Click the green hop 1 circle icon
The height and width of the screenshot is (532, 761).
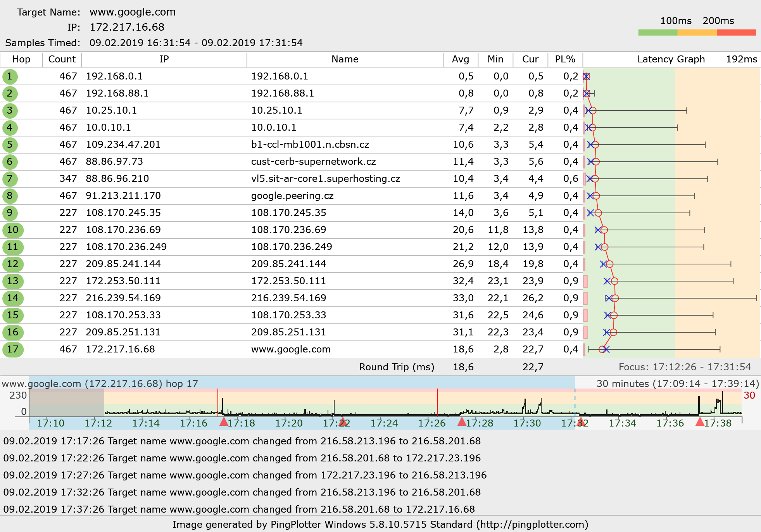(10, 76)
